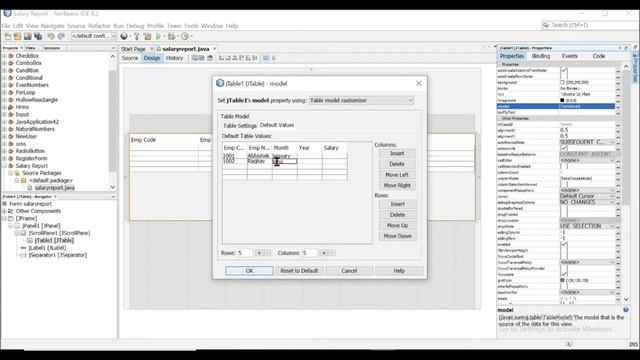
Task: Run the project with green play icon
Action: point(158,36)
